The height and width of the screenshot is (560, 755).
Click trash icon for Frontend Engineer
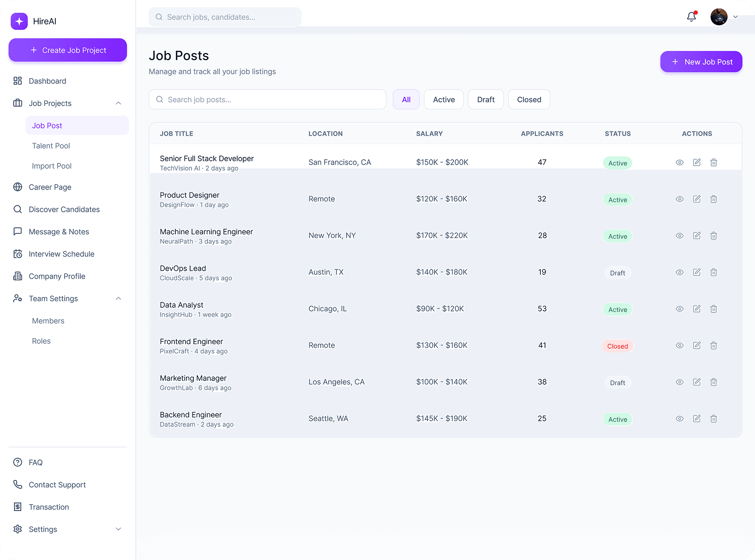pos(713,346)
